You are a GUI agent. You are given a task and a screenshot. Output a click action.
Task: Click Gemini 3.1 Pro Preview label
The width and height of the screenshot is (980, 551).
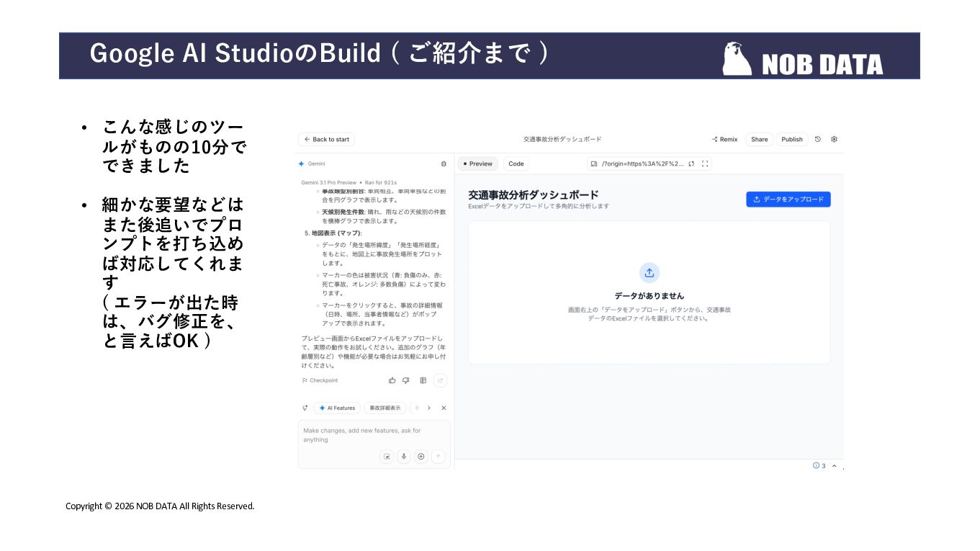(329, 182)
